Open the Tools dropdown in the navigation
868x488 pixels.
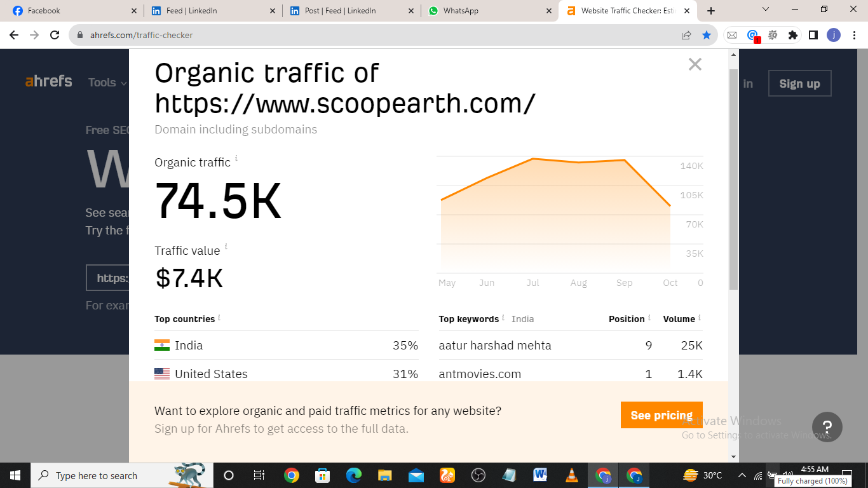[105, 82]
